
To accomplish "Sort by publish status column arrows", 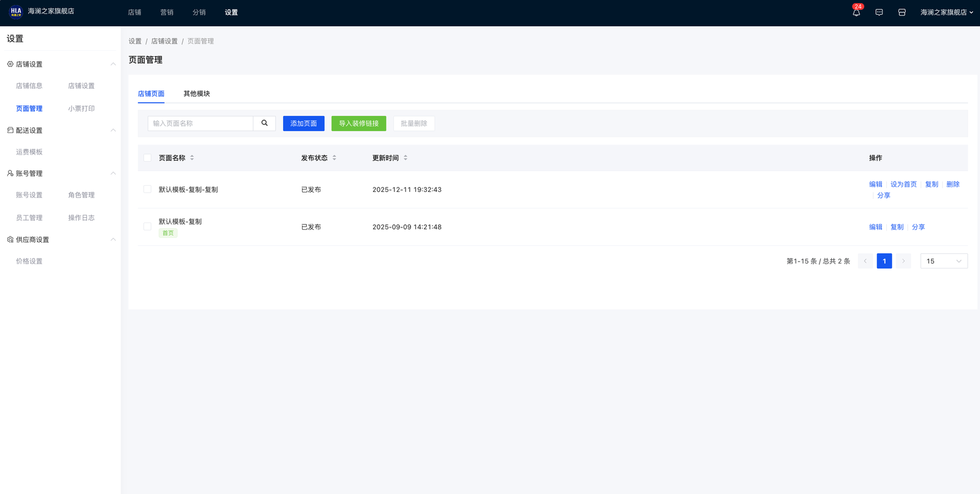I will click(334, 158).
